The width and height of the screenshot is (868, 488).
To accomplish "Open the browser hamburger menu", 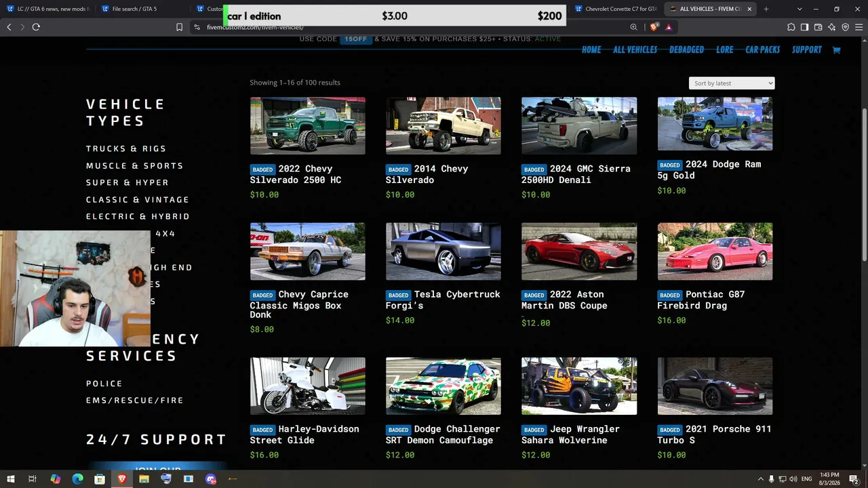I will click(859, 27).
